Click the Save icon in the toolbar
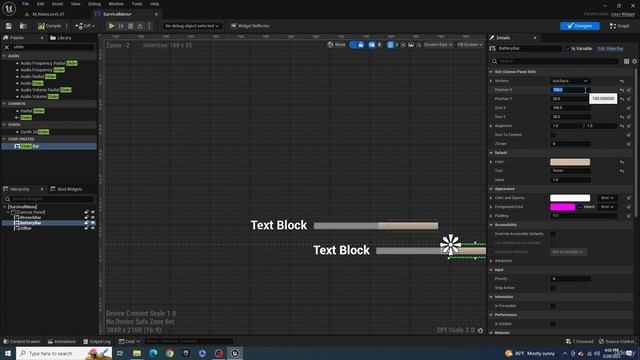 (9, 26)
